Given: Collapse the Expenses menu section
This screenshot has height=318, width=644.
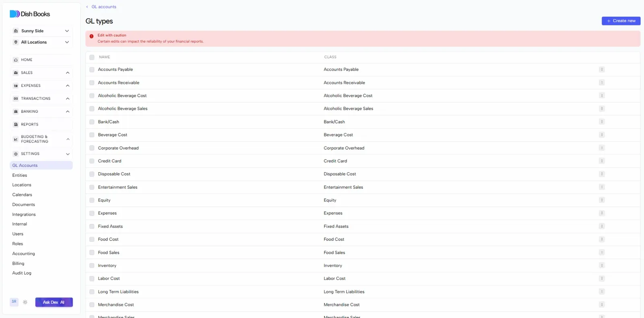Looking at the screenshot, I should tap(68, 86).
